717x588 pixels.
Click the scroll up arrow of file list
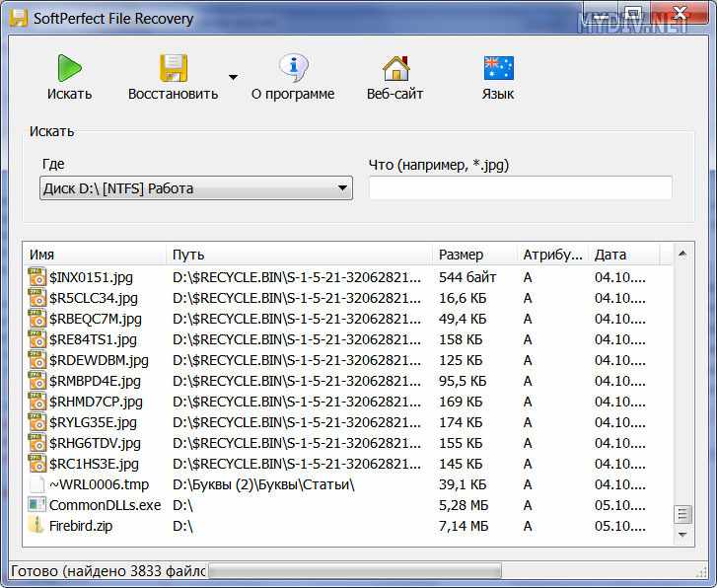682,254
